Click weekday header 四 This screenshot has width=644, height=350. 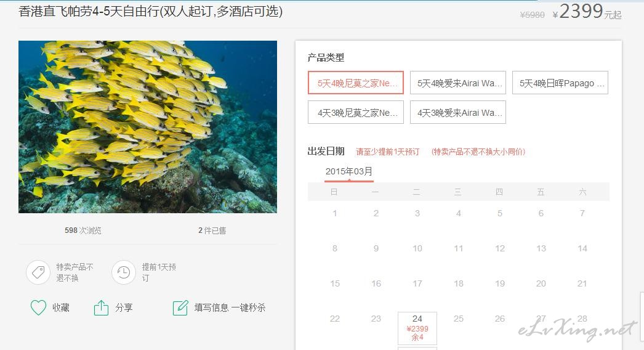tap(499, 192)
